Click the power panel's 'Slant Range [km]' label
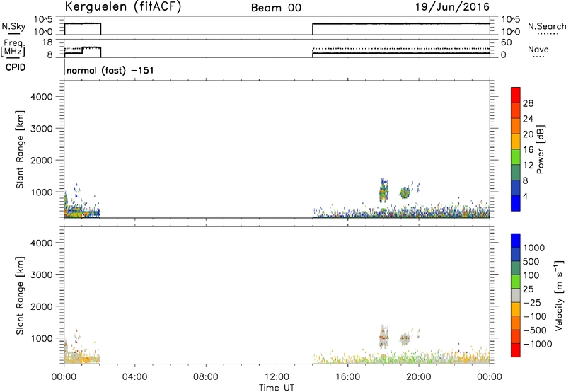This screenshot has width=566, height=392. (x=20, y=149)
